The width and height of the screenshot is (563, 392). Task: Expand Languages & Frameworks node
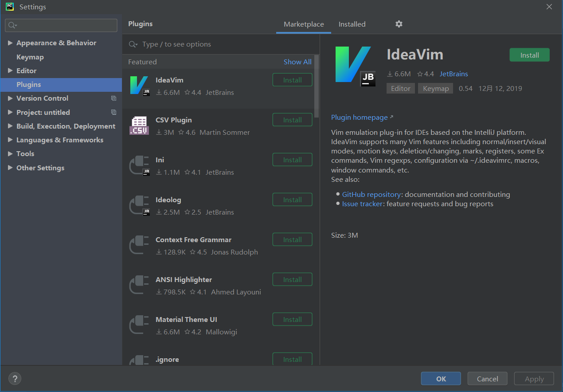coord(10,140)
